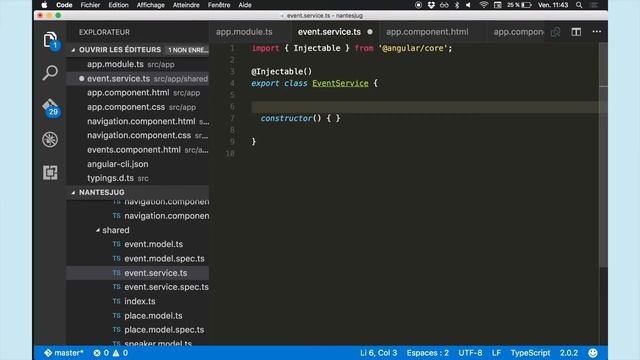
Task: Change the UTF-8 file encoding
Action: click(x=470, y=353)
